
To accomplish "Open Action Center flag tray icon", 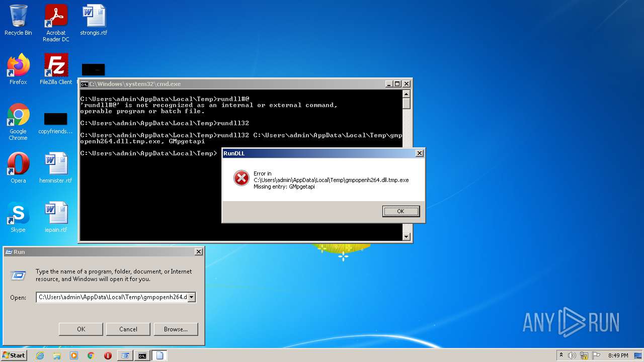I will [x=596, y=355].
